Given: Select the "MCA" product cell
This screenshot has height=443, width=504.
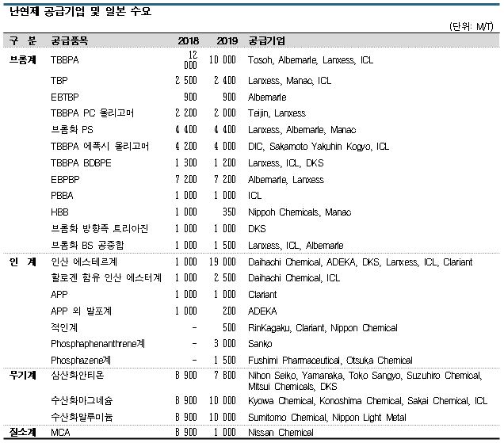Looking at the screenshot, I should [60, 433].
